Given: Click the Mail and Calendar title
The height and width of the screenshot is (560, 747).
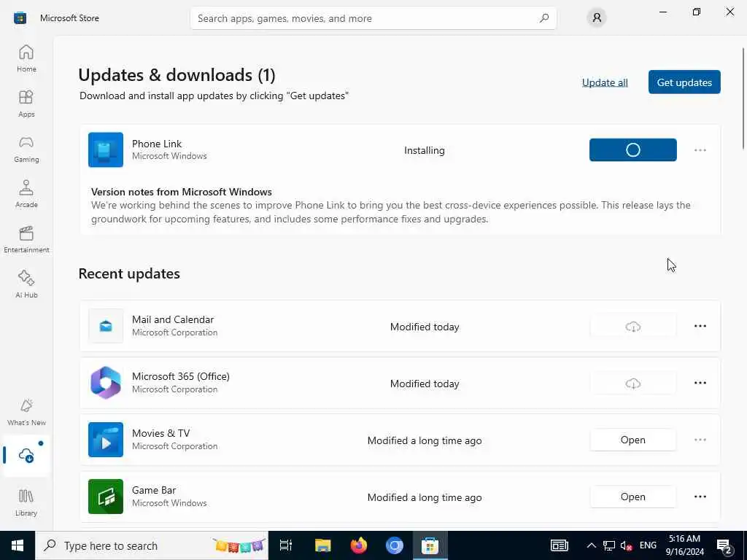Looking at the screenshot, I should coord(173,319).
